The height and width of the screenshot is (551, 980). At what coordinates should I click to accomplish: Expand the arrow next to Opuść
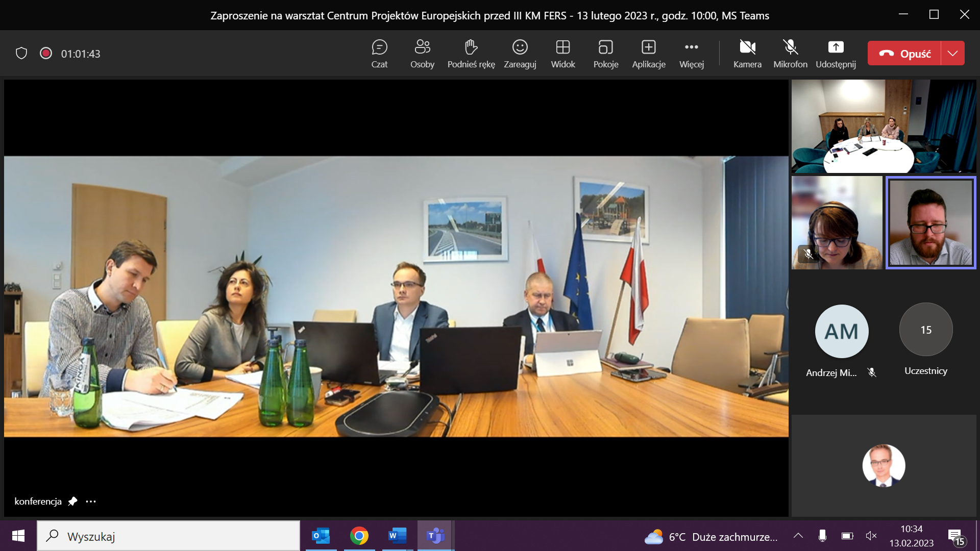952,54
